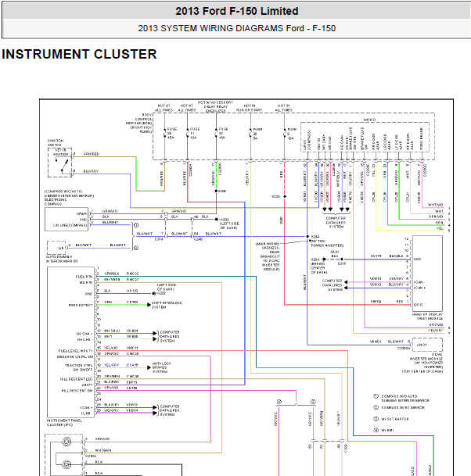The height and width of the screenshot is (476, 471).
Task: Click 'DC/AC INVERTER MODULE' label
Action: click(426, 356)
